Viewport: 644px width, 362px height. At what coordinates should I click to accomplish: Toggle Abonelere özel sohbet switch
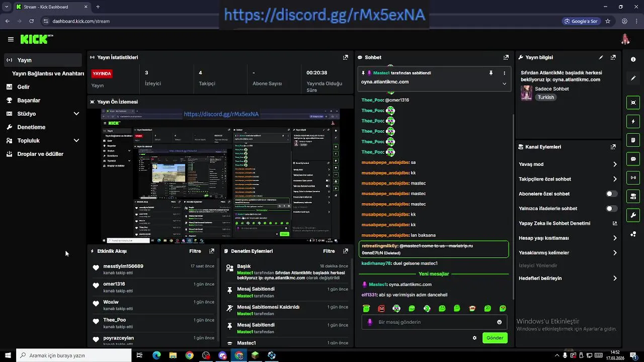612,194
